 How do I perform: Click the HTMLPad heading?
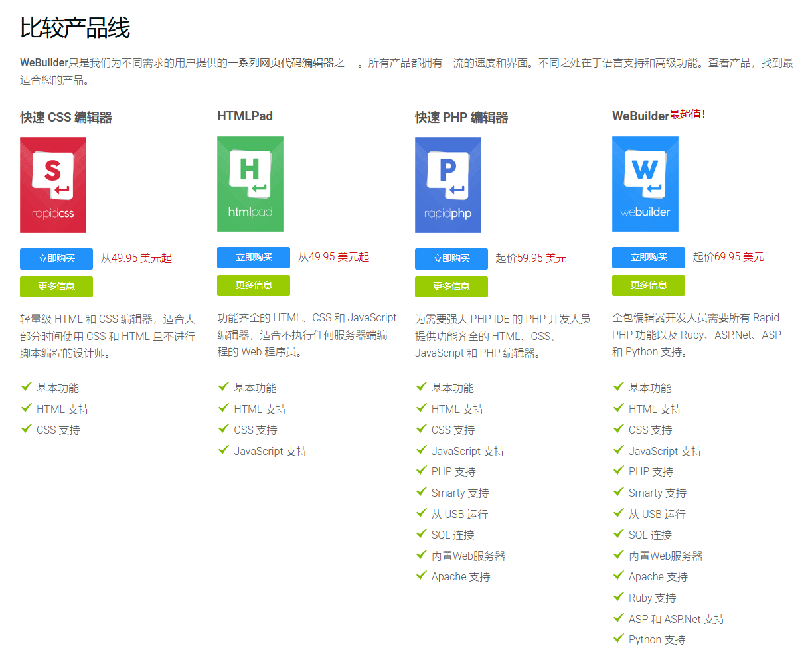245,116
